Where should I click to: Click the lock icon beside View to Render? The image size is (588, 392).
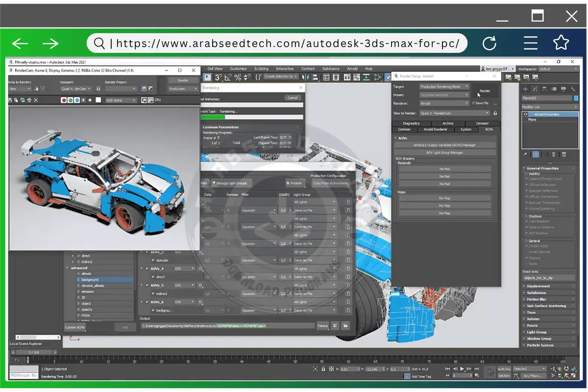point(495,113)
